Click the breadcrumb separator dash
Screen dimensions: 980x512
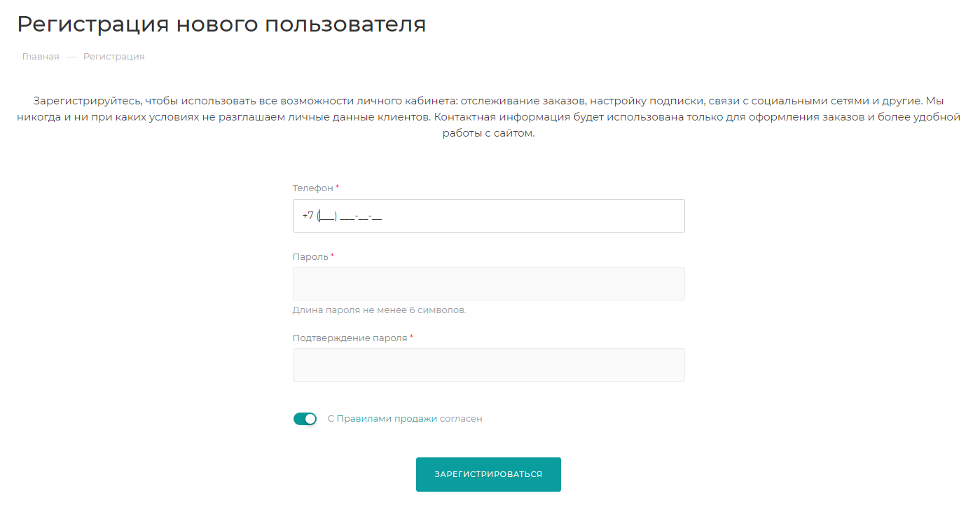click(x=71, y=57)
